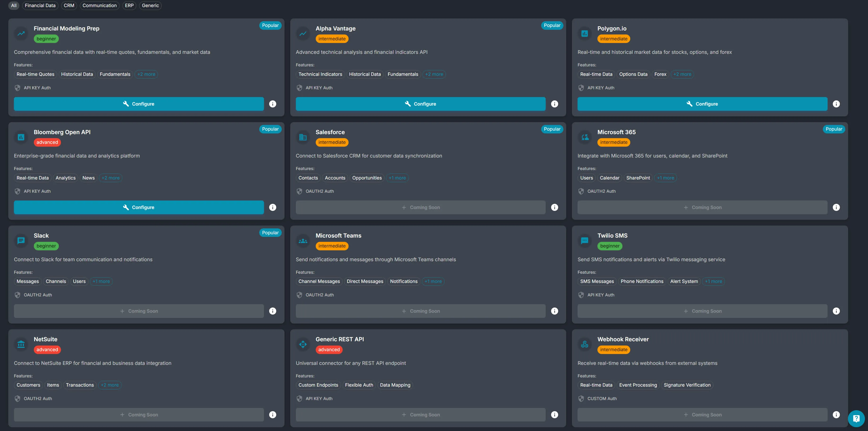Open info for Alpha Vantage
The height and width of the screenshot is (431, 868).
pyautogui.click(x=554, y=104)
